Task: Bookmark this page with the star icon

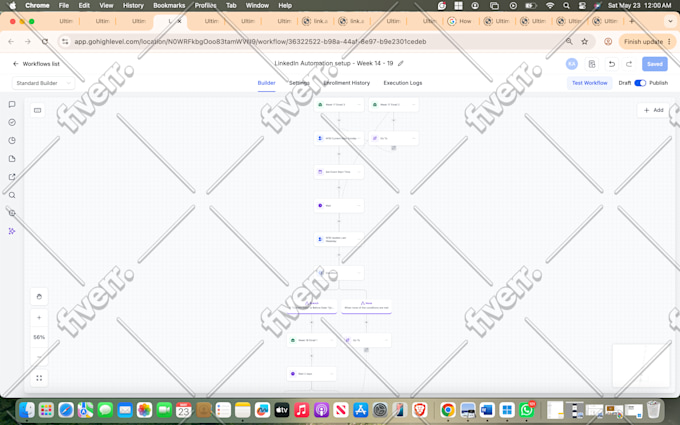Action: pyautogui.click(x=585, y=42)
